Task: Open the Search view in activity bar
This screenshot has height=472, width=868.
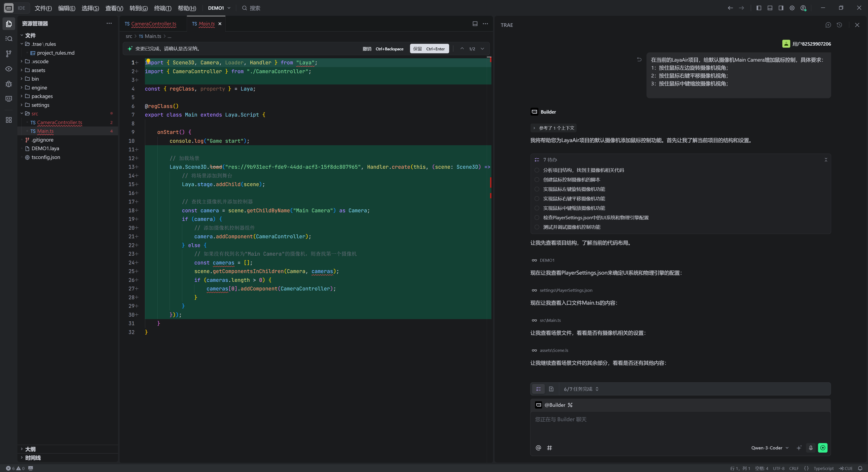Action: pyautogui.click(x=9, y=39)
